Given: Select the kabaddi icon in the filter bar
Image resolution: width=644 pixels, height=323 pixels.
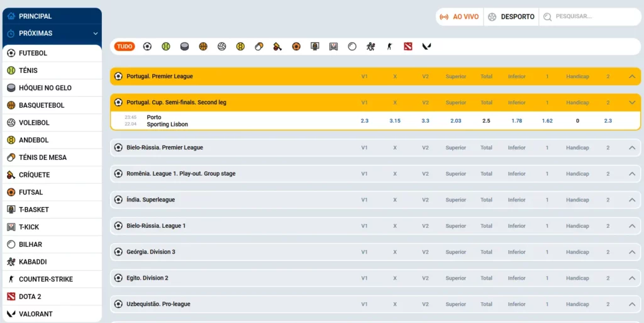Looking at the screenshot, I should [x=371, y=47].
